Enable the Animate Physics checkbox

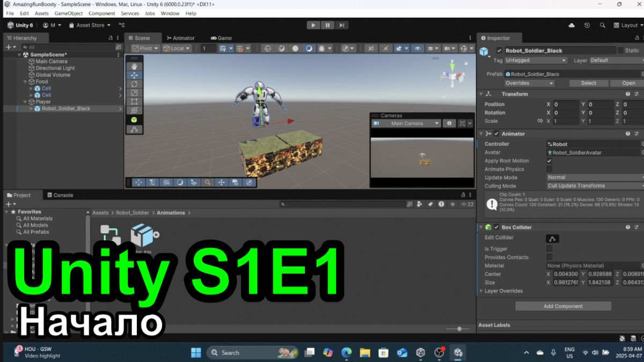tap(549, 169)
